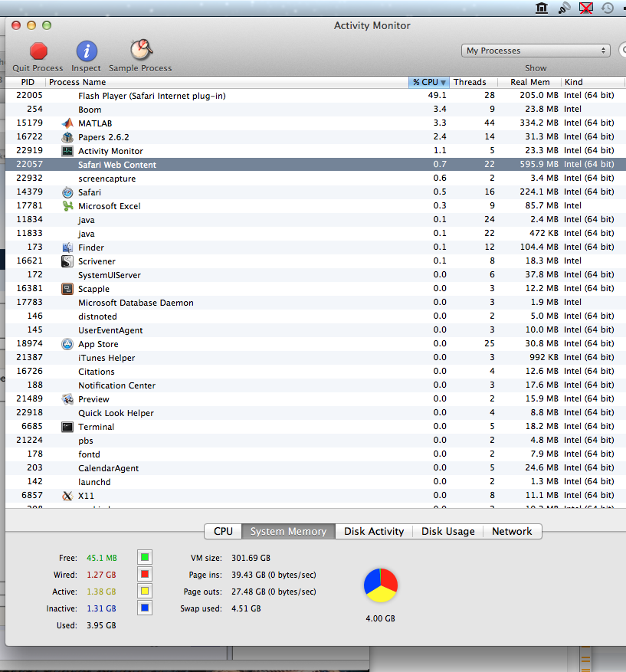
Task: Click the 301.69 GB VM size value
Action: 251,558
